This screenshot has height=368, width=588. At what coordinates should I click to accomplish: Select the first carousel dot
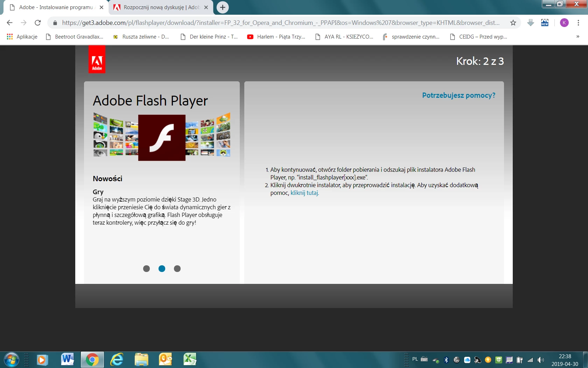[x=146, y=268]
